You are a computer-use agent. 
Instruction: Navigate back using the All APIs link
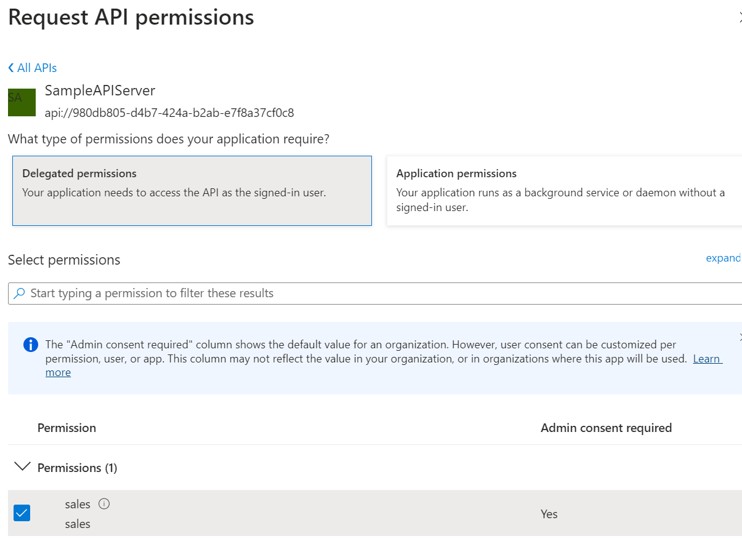(37, 68)
